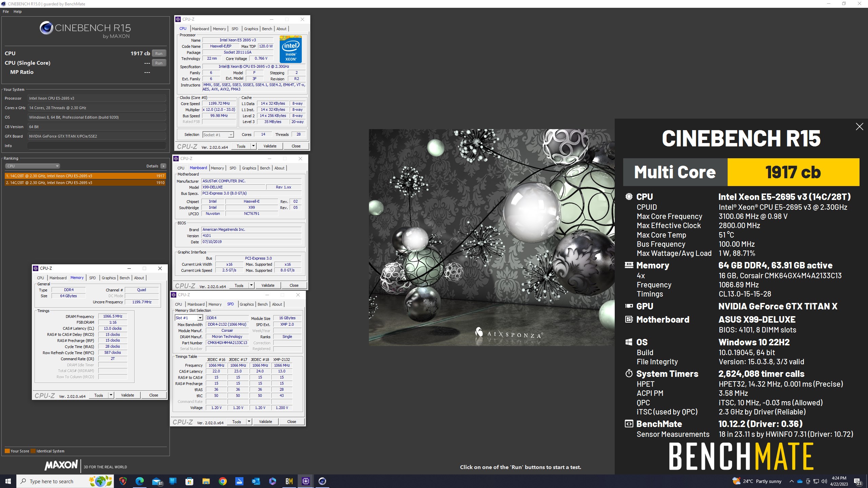Launch Microsoft Edge from the taskbar
868x488 pixels.
(x=140, y=481)
